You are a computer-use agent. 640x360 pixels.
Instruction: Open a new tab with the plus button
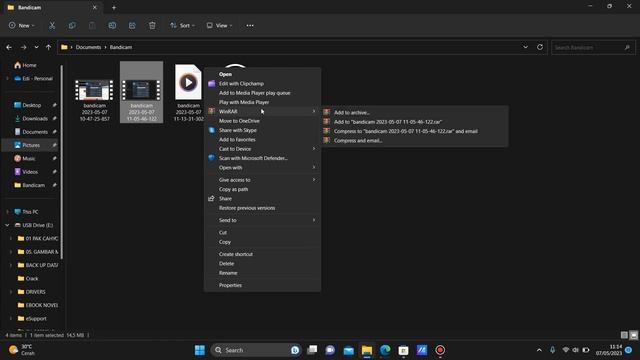[x=114, y=7]
